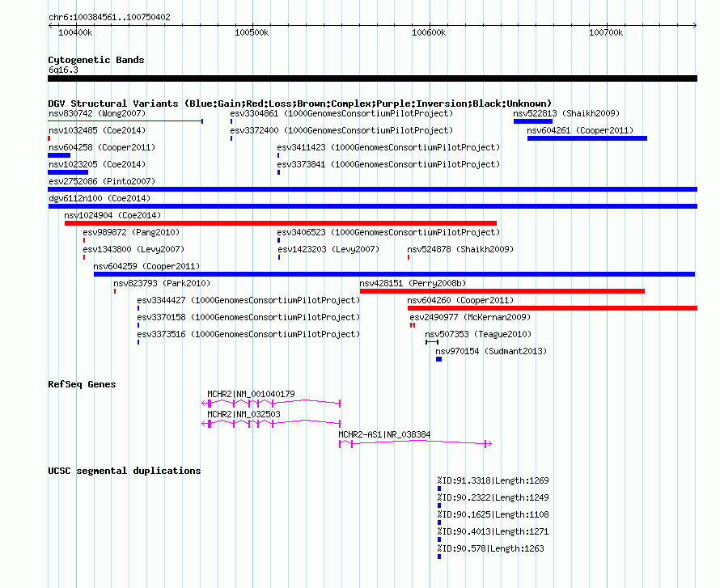The width and height of the screenshot is (720, 588).
Task: Click the MCHR2-AS1 transcript glyph
Action: click(x=416, y=443)
